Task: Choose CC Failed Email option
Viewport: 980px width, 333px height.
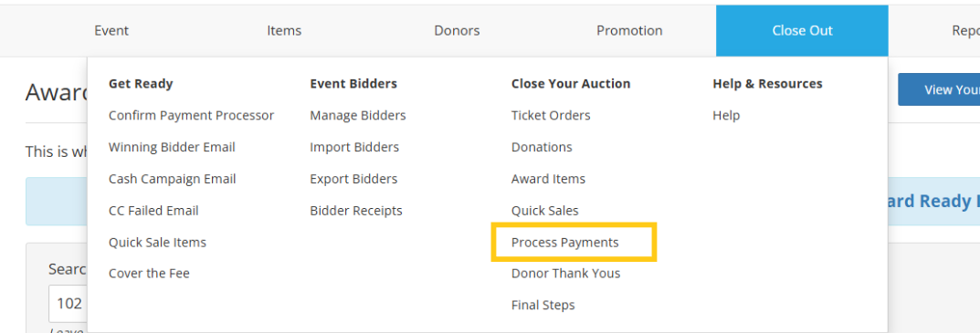Action: (153, 211)
